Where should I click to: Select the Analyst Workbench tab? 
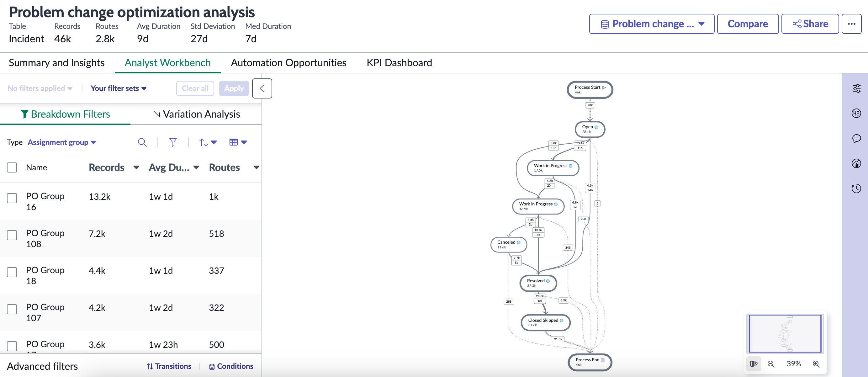click(167, 63)
